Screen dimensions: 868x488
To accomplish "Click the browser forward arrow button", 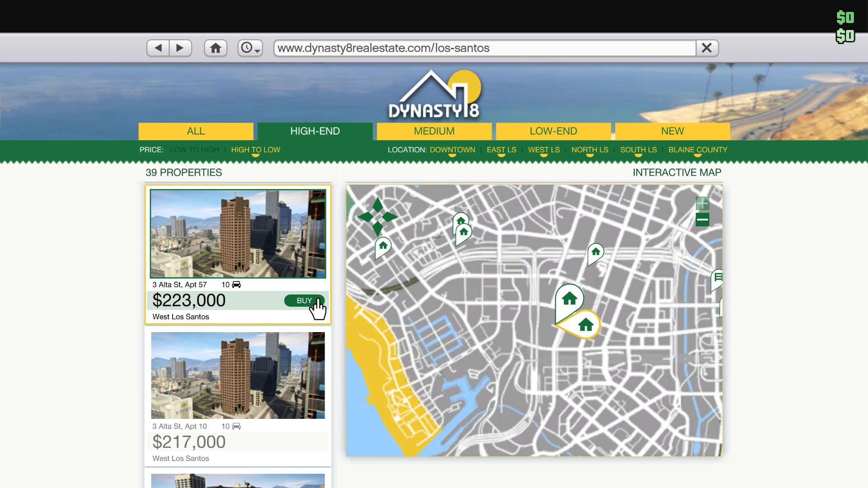I will [180, 48].
